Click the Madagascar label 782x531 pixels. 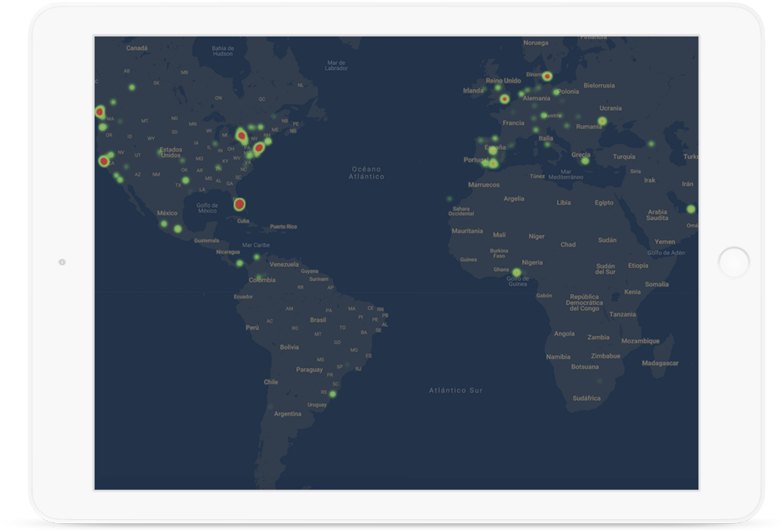click(x=660, y=363)
